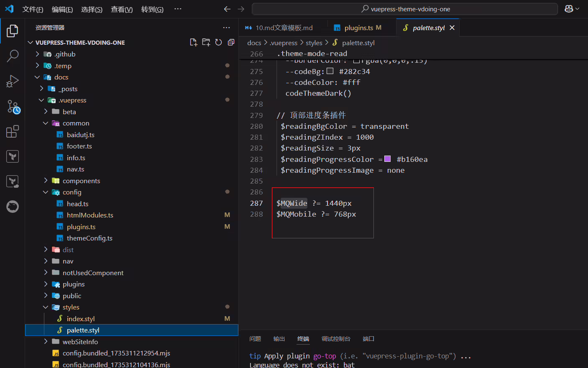This screenshot has height=368, width=588.
Task: Click the #282c34 codeBg color swatch
Action: 330,71
